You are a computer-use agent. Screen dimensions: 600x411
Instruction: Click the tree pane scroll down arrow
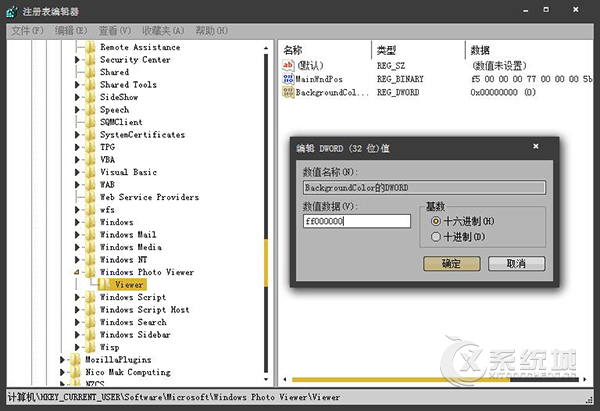pos(266,380)
